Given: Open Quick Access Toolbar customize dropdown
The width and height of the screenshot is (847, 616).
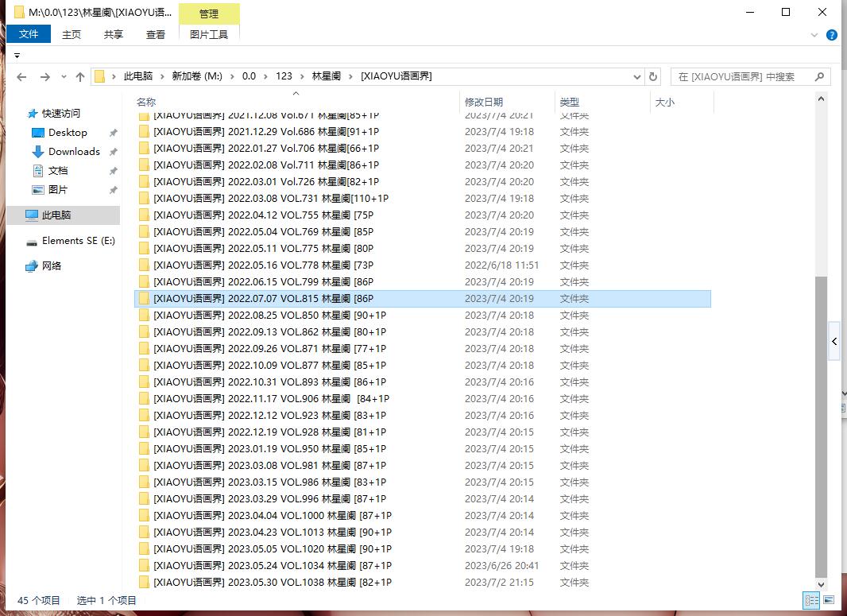Looking at the screenshot, I should point(17,56).
